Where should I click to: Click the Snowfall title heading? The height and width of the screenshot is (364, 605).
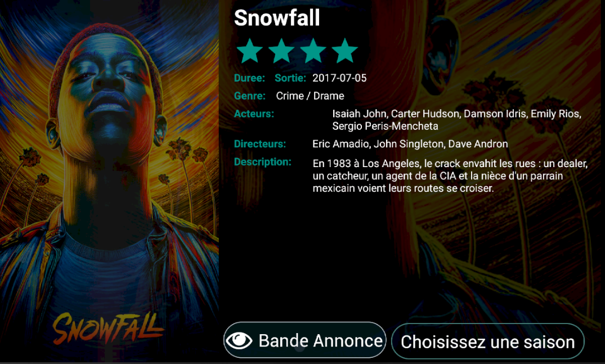pos(277,18)
